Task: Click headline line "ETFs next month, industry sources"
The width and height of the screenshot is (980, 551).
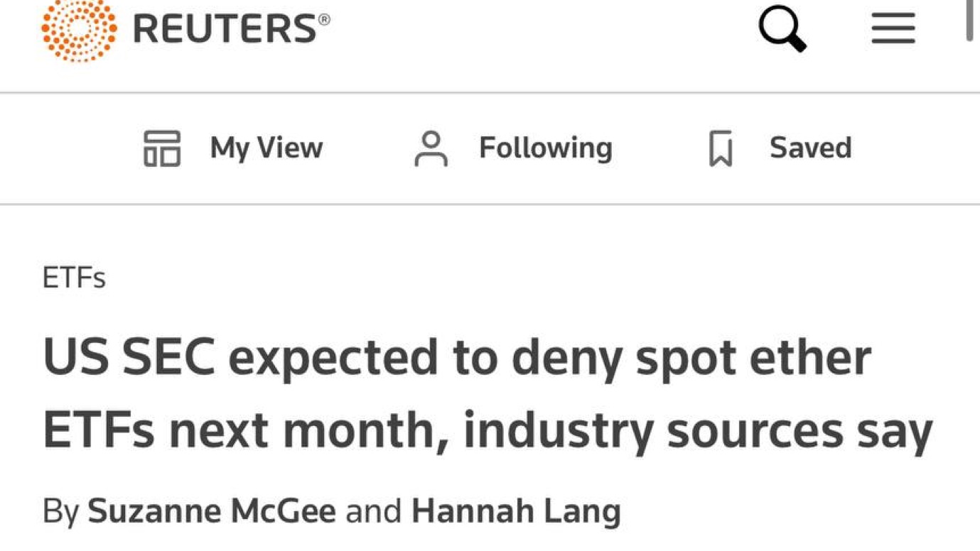Action: [x=442, y=430]
